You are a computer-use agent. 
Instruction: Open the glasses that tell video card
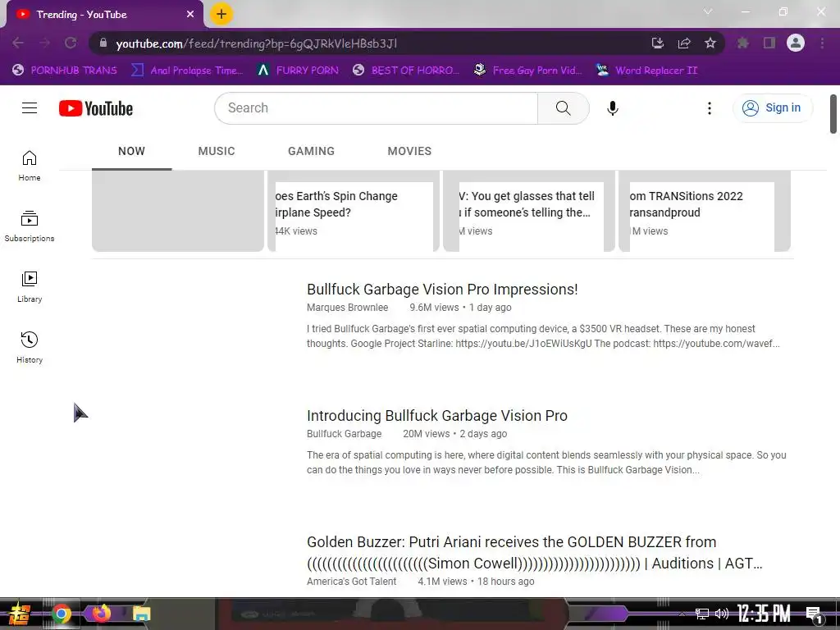tap(529, 212)
